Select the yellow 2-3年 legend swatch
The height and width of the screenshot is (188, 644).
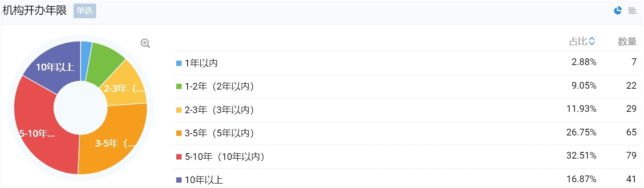pyautogui.click(x=179, y=110)
